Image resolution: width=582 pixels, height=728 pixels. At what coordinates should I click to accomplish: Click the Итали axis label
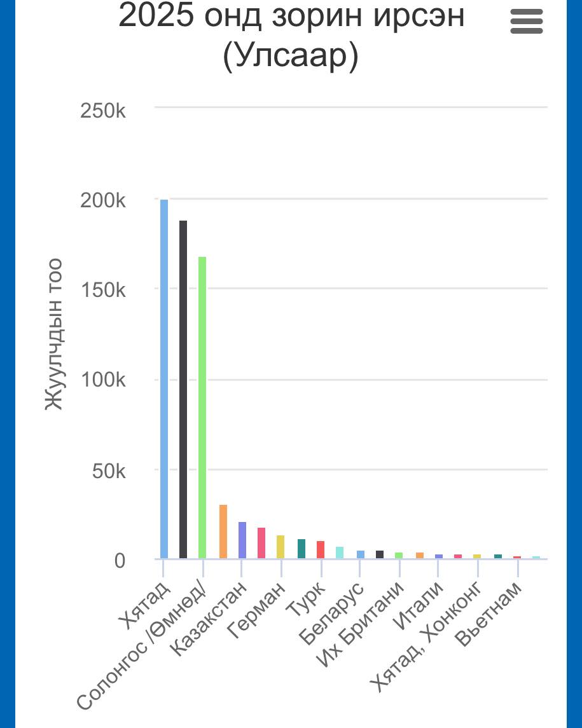[419, 605]
